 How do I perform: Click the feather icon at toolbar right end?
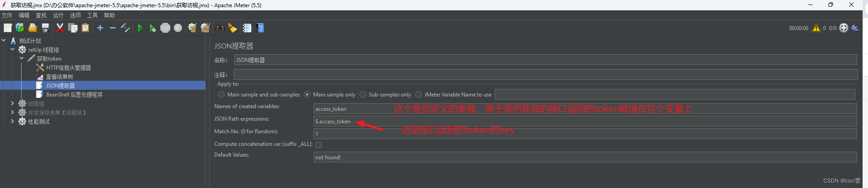click(855, 28)
